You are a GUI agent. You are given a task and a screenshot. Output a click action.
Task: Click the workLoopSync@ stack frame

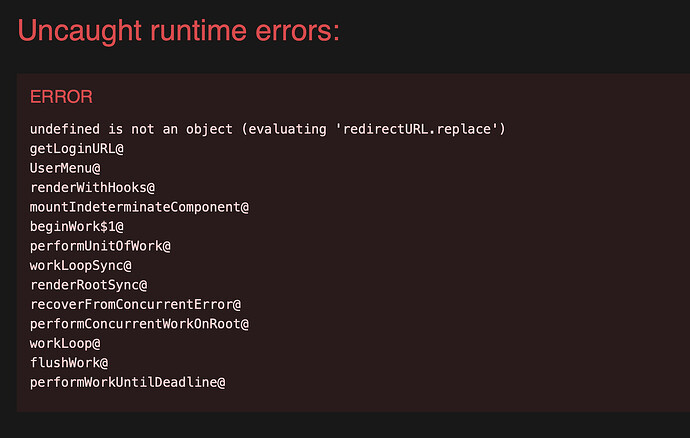click(x=81, y=265)
